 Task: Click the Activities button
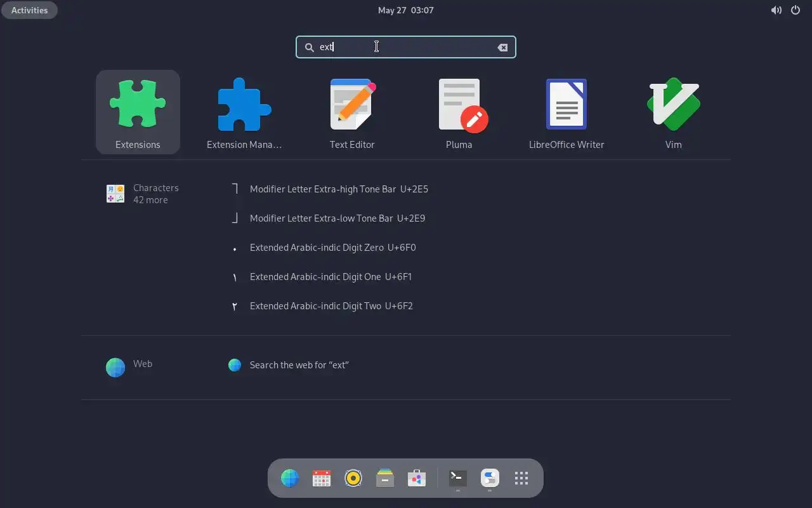point(29,10)
